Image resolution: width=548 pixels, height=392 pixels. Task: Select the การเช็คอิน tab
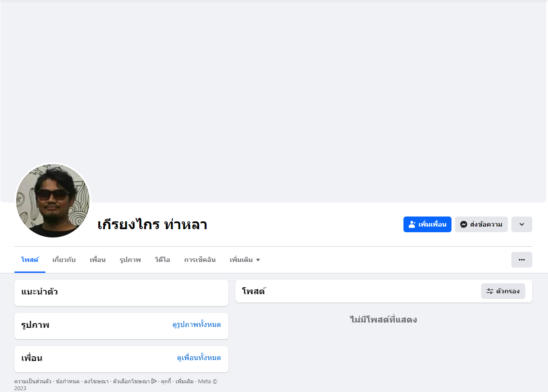(x=200, y=260)
